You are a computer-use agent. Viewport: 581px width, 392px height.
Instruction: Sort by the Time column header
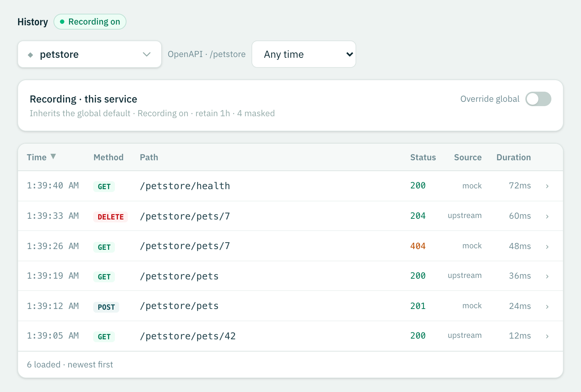click(x=41, y=157)
